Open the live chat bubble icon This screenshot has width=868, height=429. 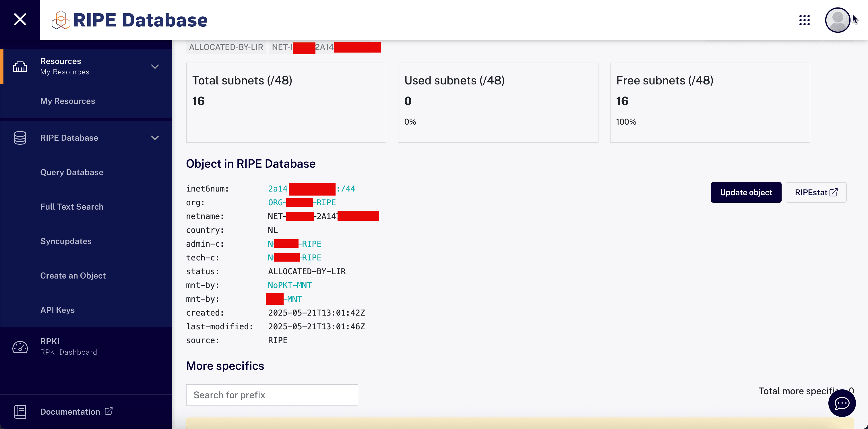tap(841, 403)
